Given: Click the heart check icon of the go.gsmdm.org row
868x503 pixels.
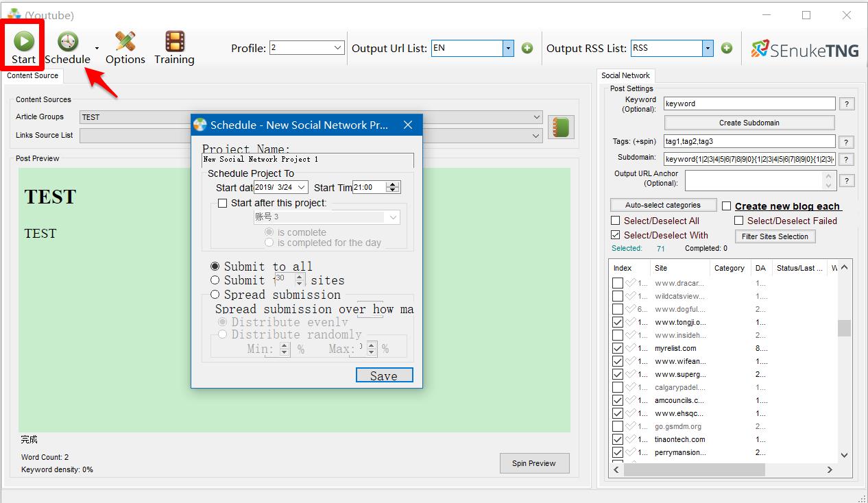Looking at the screenshot, I should [x=631, y=426].
